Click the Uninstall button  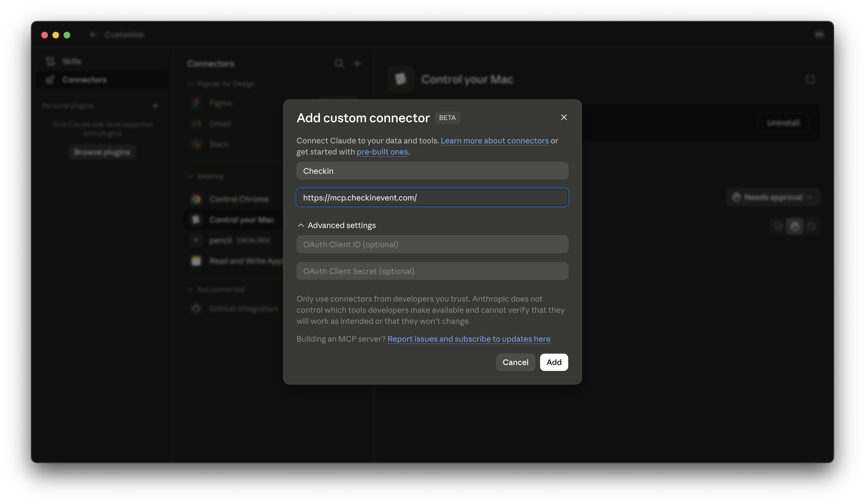(783, 123)
